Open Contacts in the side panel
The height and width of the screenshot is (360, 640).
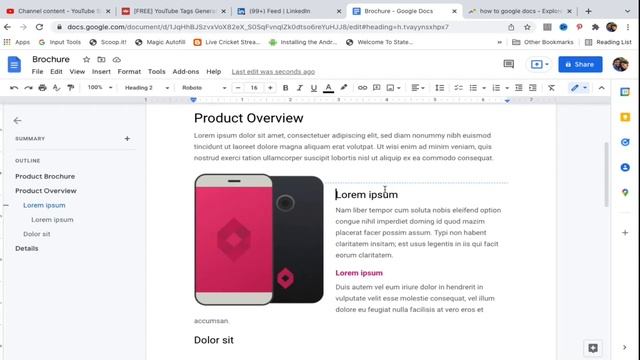pyautogui.click(x=625, y=167)
